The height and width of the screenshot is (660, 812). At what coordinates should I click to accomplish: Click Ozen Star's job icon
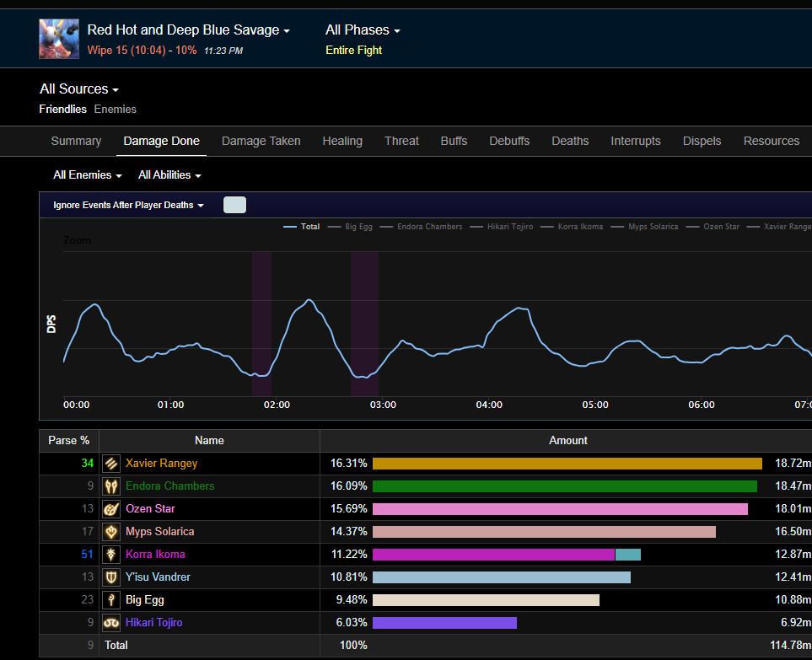111,509
